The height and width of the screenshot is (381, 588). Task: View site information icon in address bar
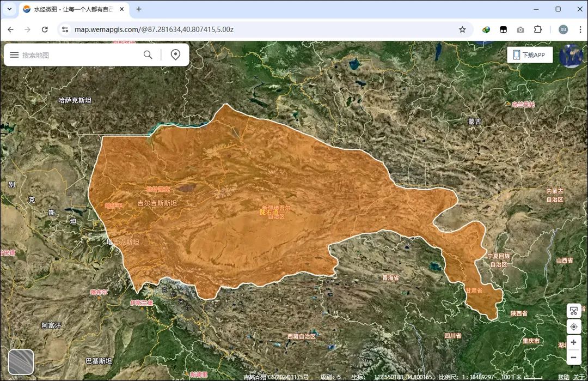pos(65,29)
